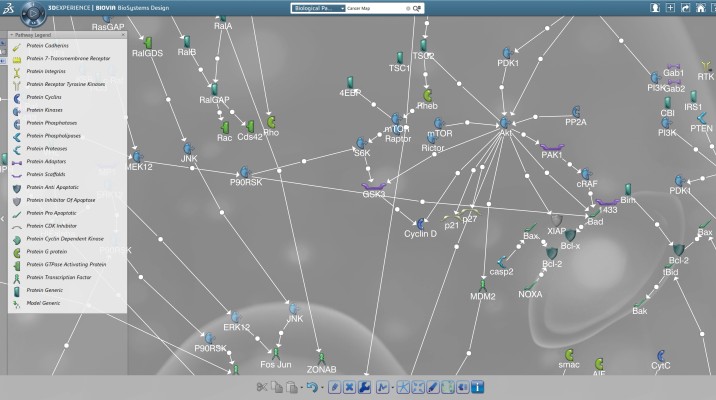Click the blue back-arrow panel icon
Image resolution: width=716 pixels, height=400 pixels.
click(x=463, y=387)
